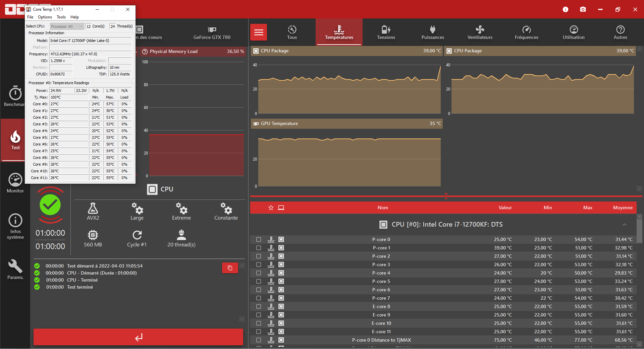Sort the table by the Moyenne column
The height and width of the screenshot is (349, 644).
click(x=623, y=208)
